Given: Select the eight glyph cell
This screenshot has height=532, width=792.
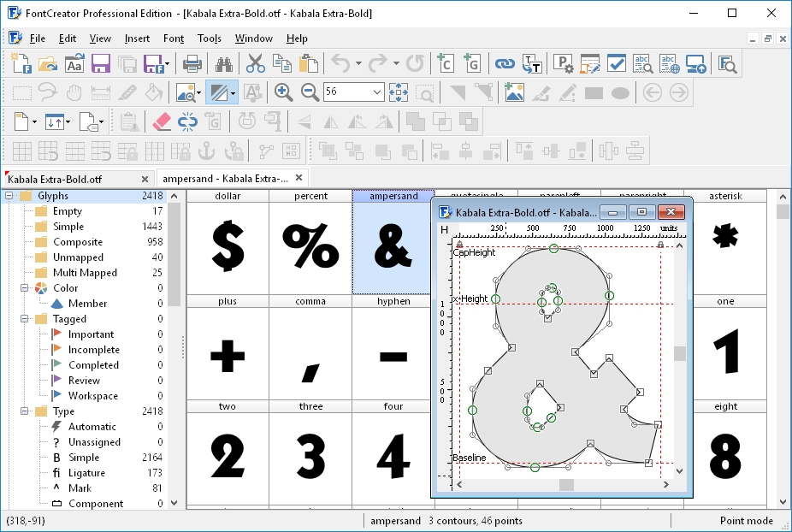Looking at the screenshot, I should coord(725,452).
